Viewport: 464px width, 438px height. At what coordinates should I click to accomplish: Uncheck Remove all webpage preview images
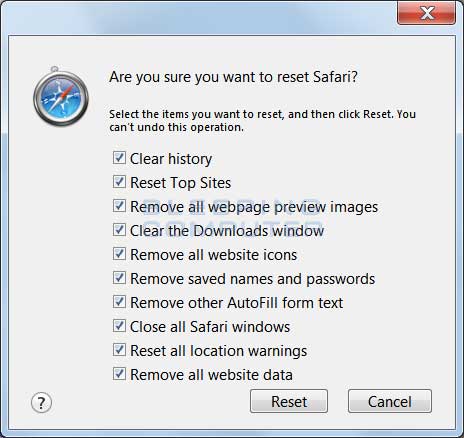point(119,206)
